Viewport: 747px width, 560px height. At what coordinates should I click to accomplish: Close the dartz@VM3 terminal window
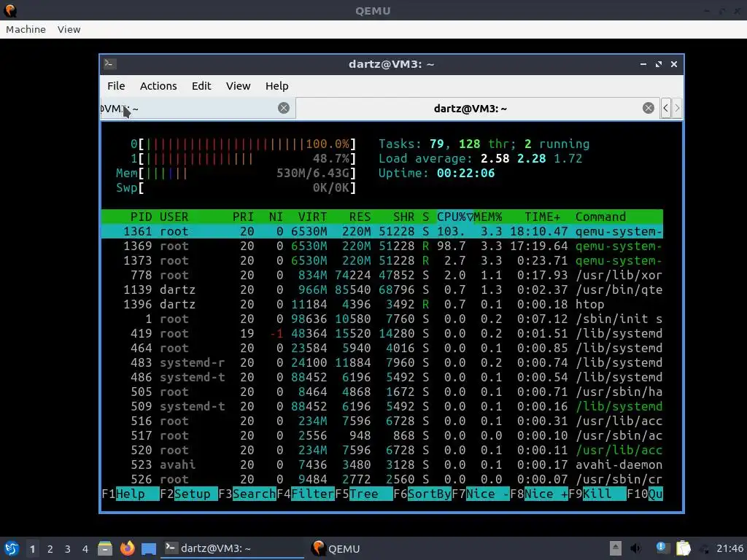[x=673, y=64]
